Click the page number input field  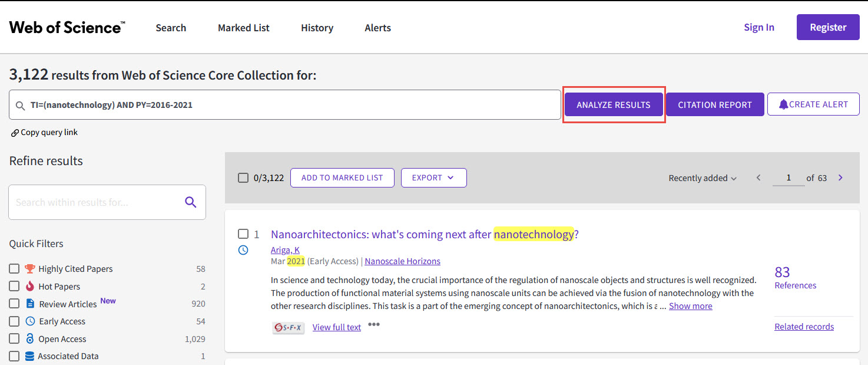(x=789, y=177)
